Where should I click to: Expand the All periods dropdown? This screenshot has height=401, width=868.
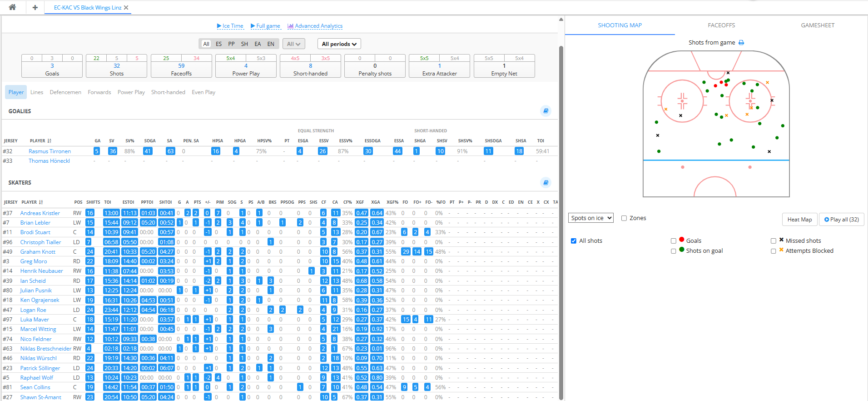pyautogui.click(x=339, y=44)
